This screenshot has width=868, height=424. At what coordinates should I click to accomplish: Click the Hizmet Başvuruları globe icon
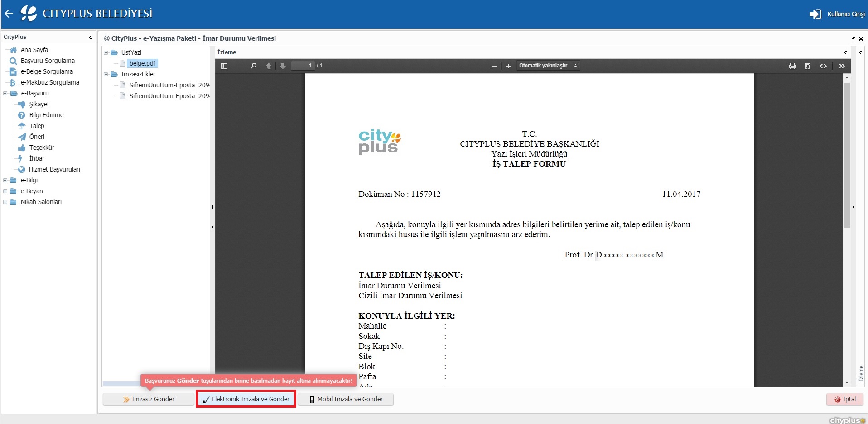(21, 169)
